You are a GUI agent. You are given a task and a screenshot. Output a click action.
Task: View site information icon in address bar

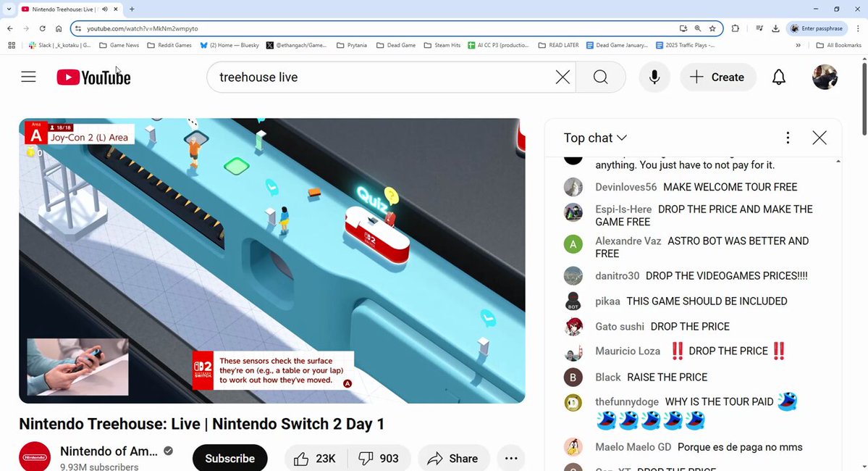(78, 28)
